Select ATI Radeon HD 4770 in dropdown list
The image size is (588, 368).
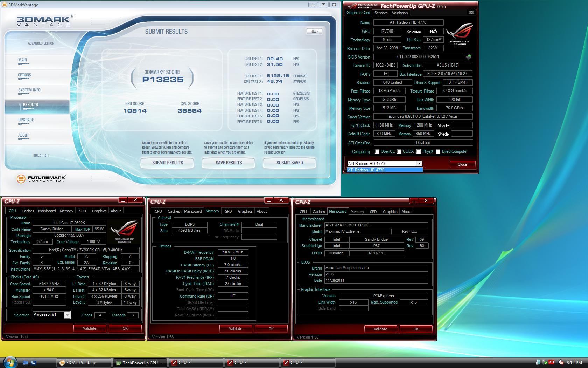[385, 170]
